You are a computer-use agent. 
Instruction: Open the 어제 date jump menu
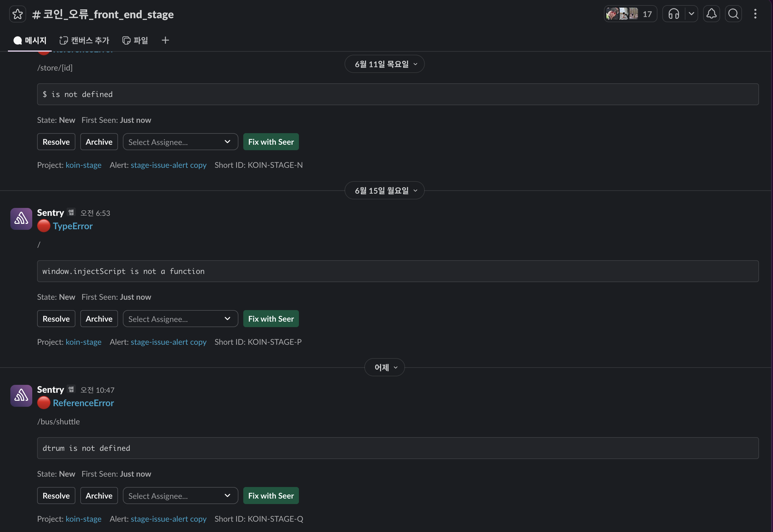click(x=385, y=367)
